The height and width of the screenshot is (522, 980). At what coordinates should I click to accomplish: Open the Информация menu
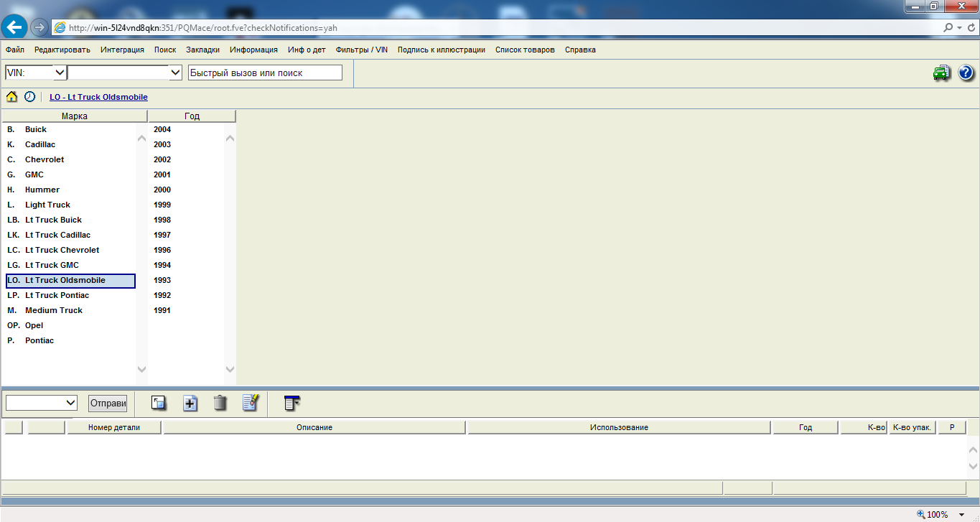pos(254,50)
